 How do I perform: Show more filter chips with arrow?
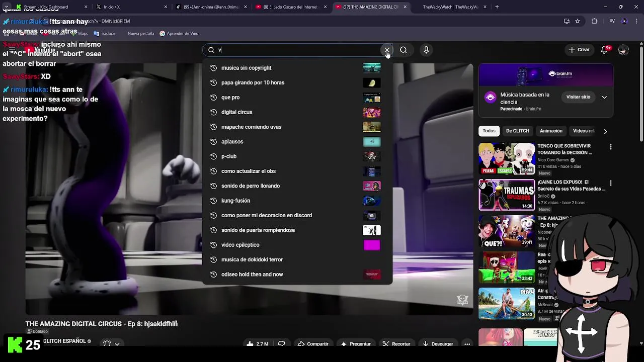tap(605, 131)
